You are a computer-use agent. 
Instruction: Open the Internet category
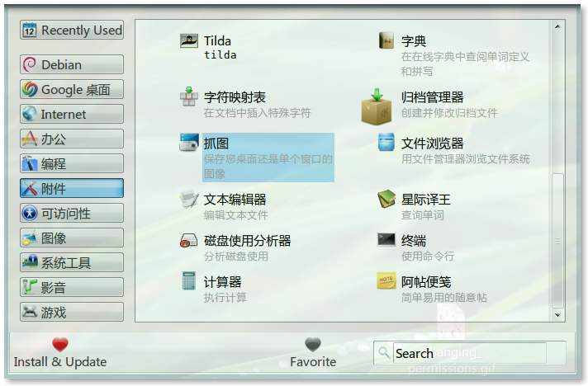coord(72,114)
